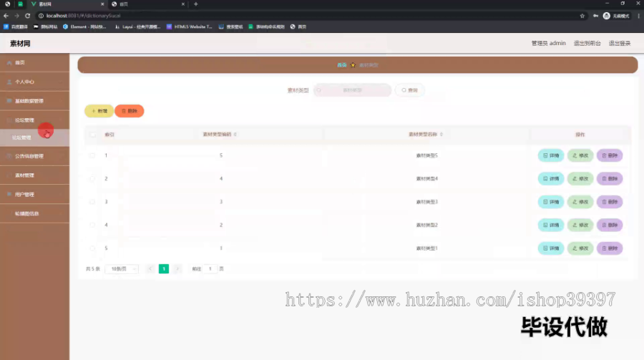Click 修改 for 素材类型4 row
This screenshot has width=644, height=360.
click(580, 179)
